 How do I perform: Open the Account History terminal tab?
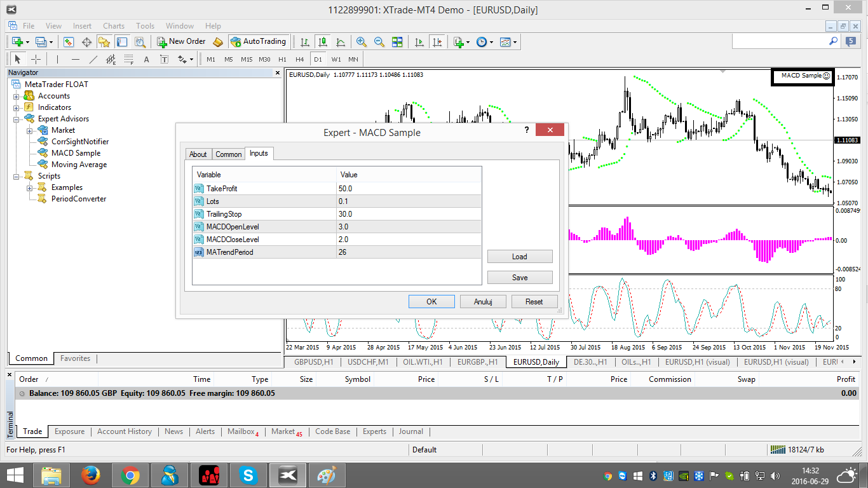click(124, 431)
